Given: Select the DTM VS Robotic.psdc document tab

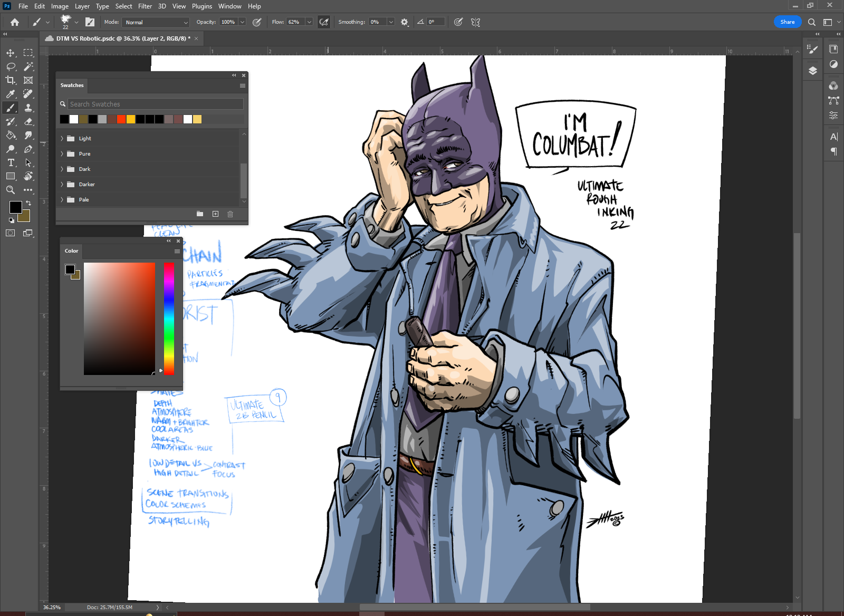Looking at the screenshot, I should (x=122, y=38).
